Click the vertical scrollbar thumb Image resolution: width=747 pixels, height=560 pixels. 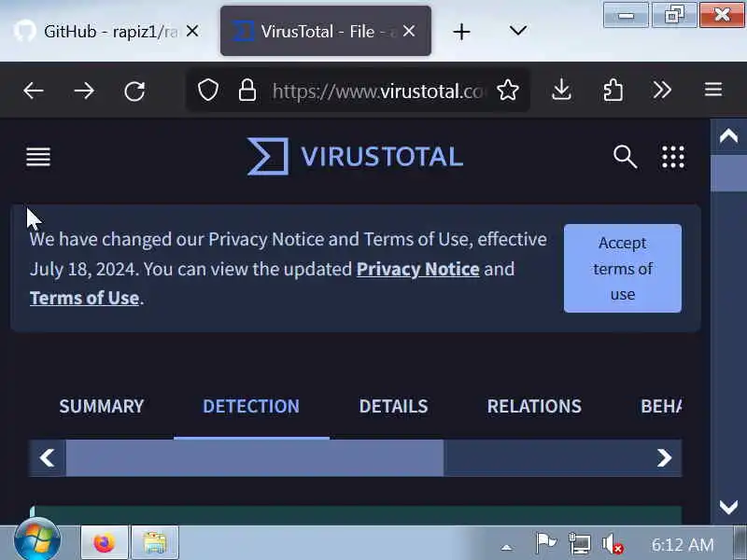(728, 174)
